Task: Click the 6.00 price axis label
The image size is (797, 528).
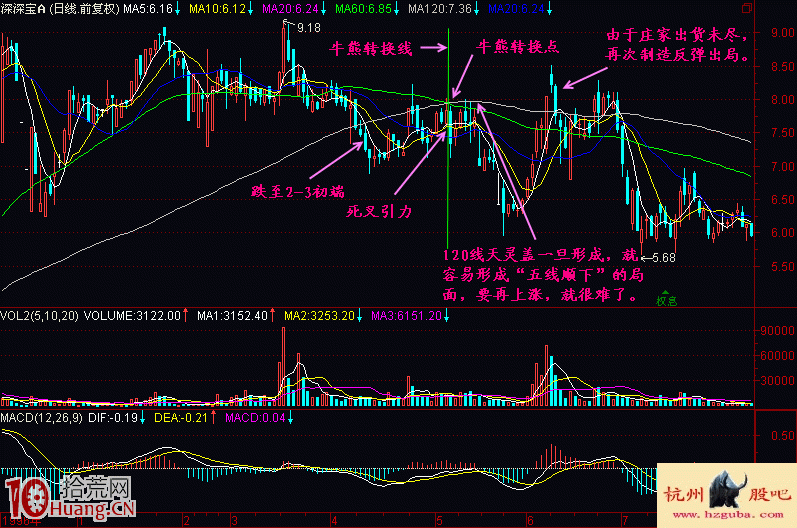Action: 783,233
